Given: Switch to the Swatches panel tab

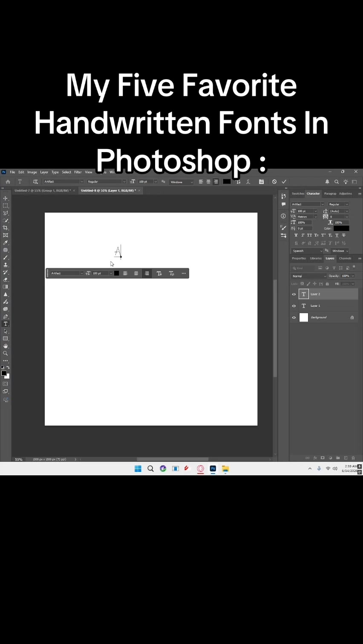Looking at the screenshot, I should 298,194.
